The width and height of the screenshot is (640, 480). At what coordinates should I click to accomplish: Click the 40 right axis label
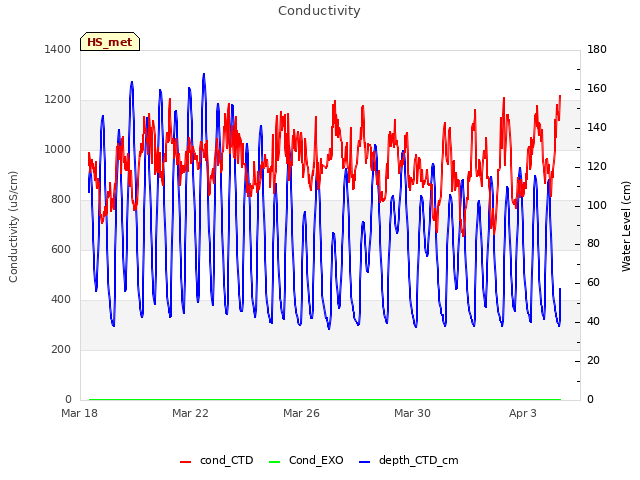(593, 322)
